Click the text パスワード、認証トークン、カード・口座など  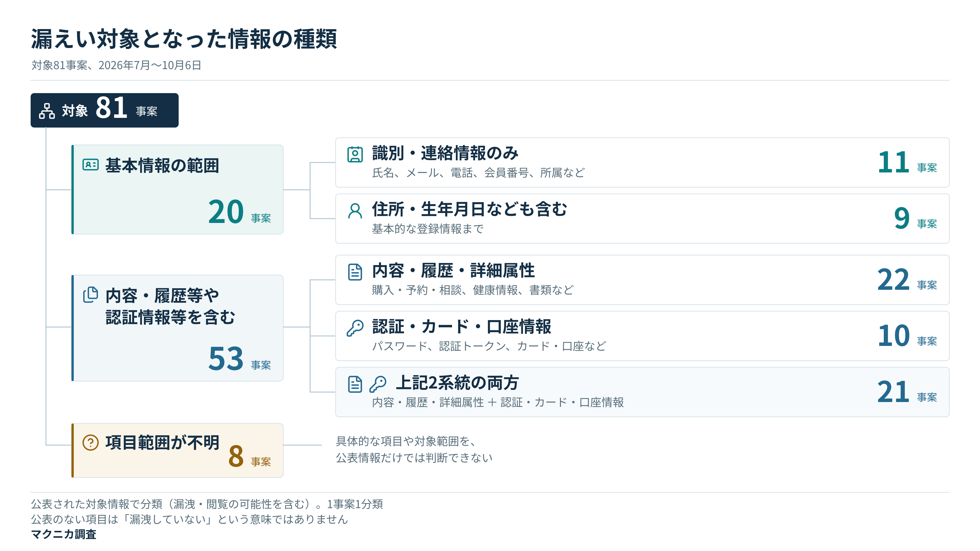pos(489,346)
